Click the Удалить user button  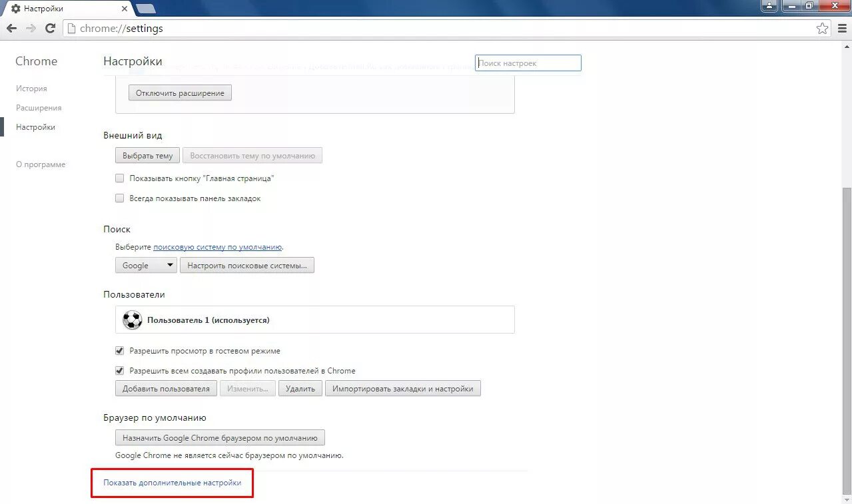tap(300, 389)
